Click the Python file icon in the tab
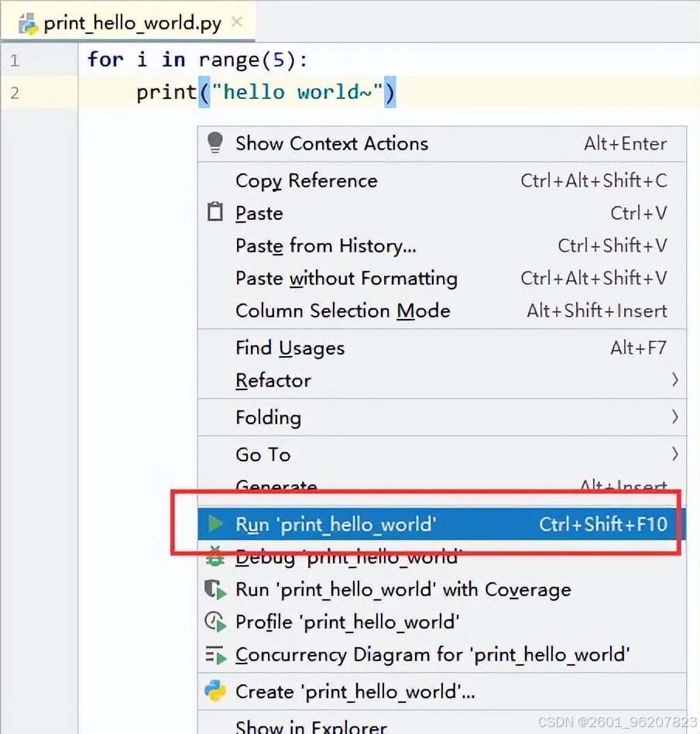 28,23
